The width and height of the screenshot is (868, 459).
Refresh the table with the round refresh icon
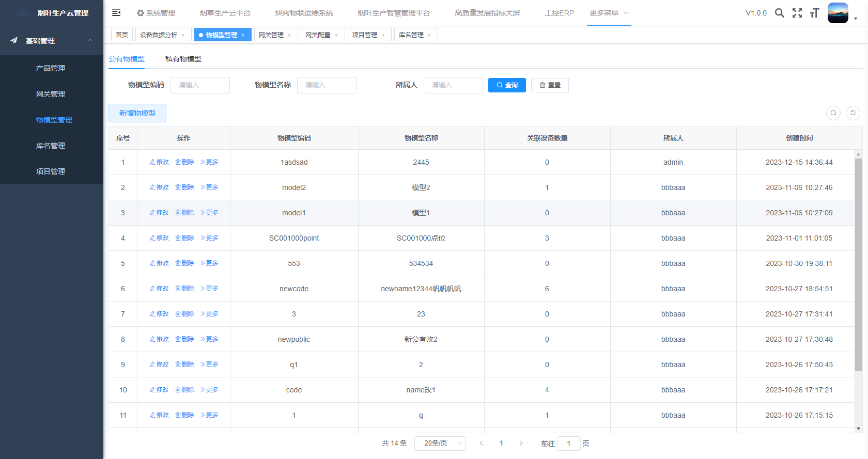click(x=853, y=113)
